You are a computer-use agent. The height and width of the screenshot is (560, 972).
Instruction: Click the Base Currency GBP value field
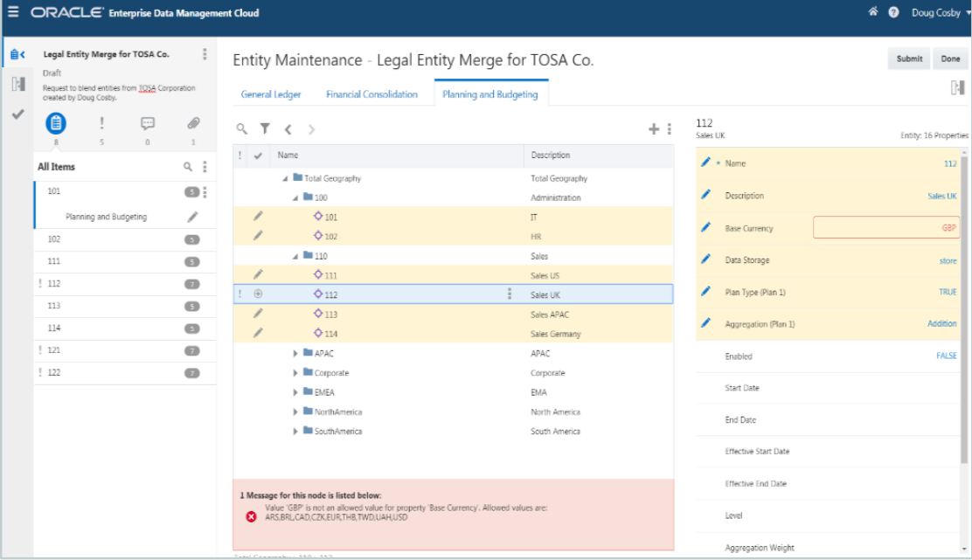coord(886,228)
